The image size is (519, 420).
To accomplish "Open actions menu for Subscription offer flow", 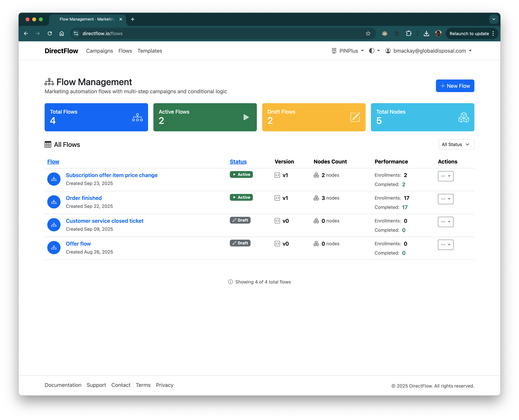I will coord(445,176).
